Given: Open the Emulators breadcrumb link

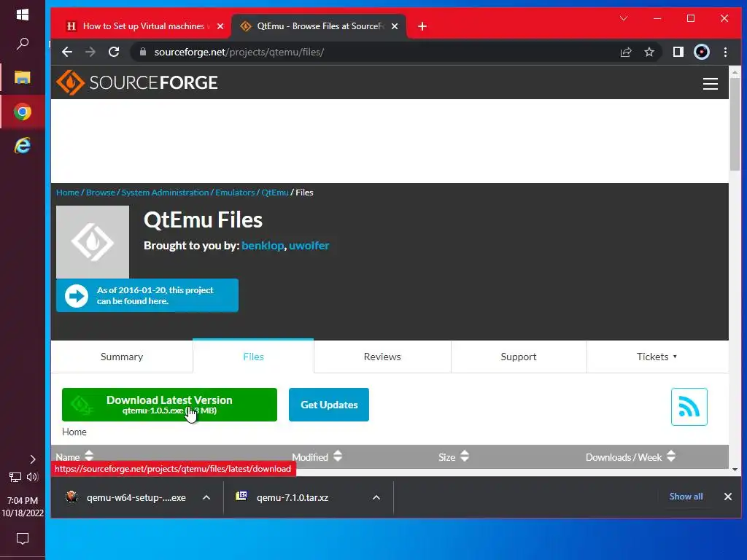Looking at the screenshot, I should [x=235, y=192].
